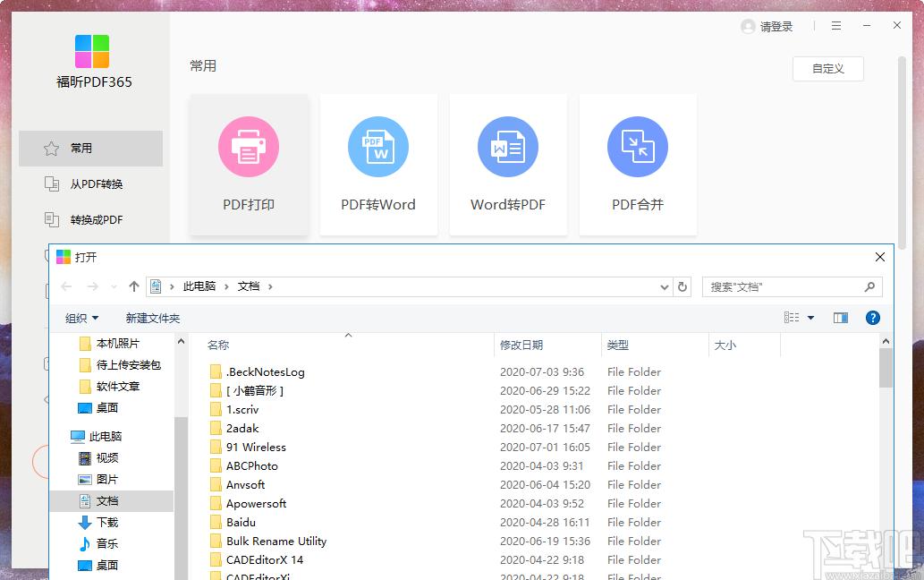Close the 打开 file dialog
This screenshot has width=924, height=580.
pyautogui.click(x=880, y=257)
